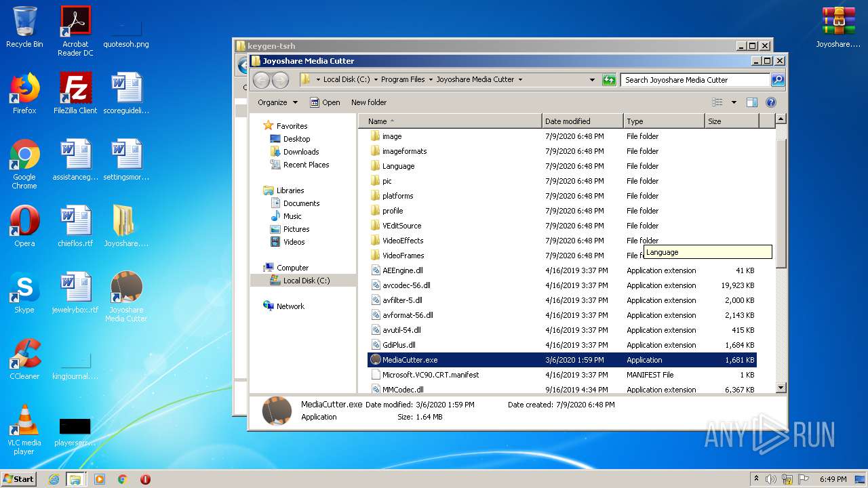Viewport: 868px width, 488px height.
Task: Click the volume tray icon
Action: tap(771, 479)
